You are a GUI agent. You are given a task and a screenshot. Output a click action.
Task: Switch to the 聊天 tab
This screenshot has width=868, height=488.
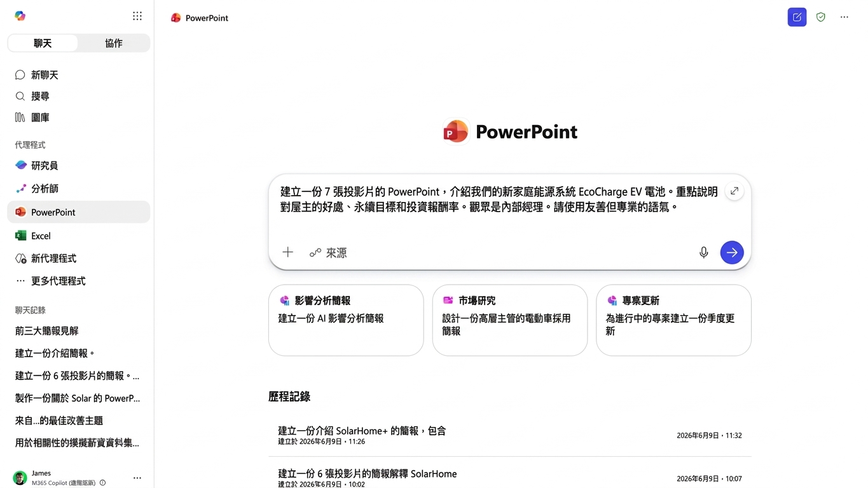click(43, 43)
